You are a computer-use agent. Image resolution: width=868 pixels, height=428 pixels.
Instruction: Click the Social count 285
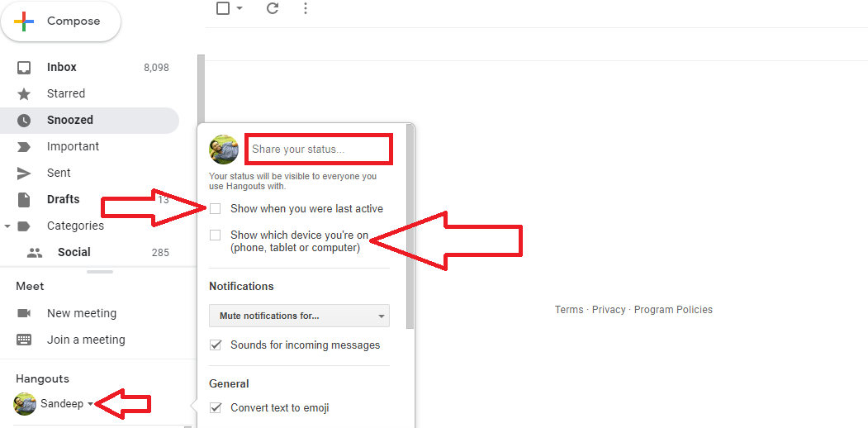(x=160, y=253)
